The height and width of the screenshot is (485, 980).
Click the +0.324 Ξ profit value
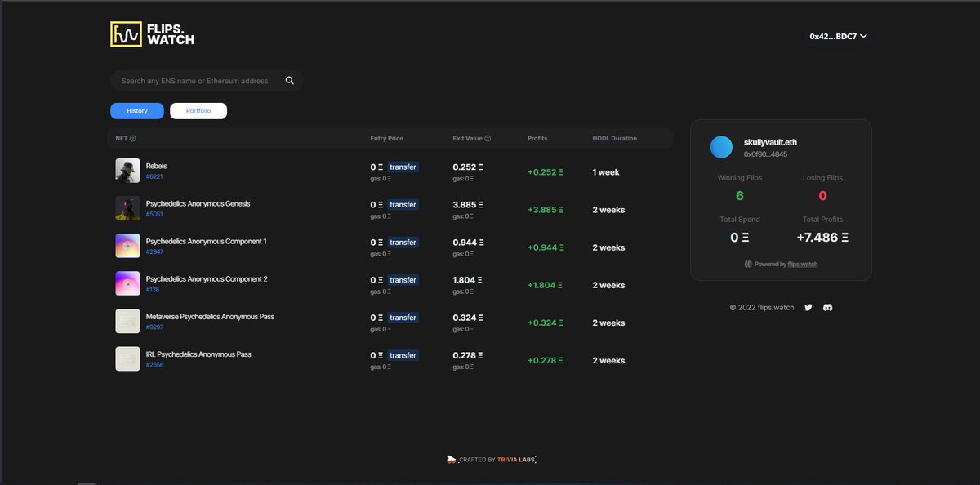click(546, 323)
